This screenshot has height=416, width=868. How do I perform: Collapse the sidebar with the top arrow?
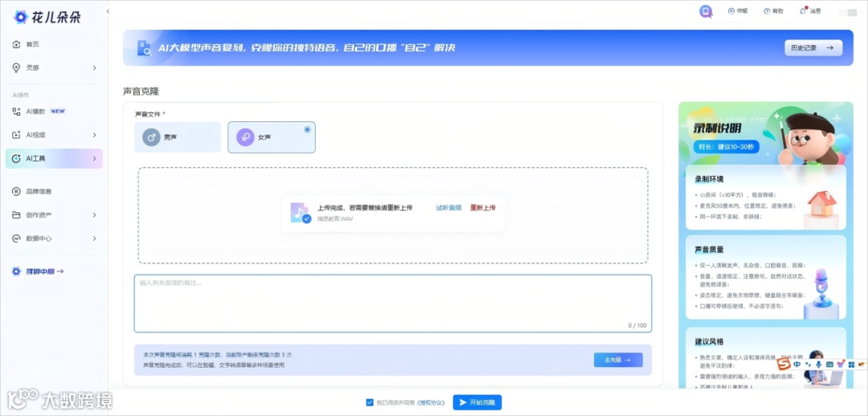point(108,11)
